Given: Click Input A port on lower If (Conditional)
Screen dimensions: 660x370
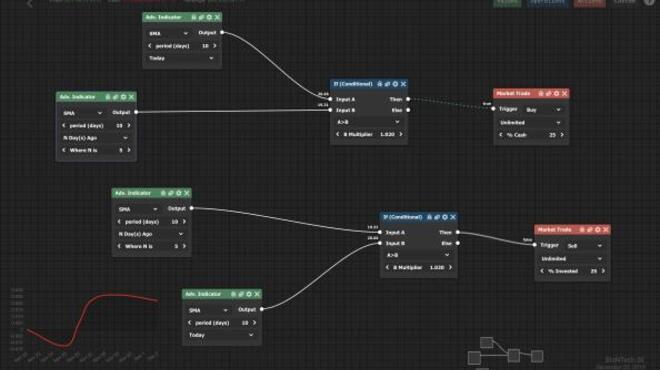Looking at the screenshot, I should (x=380, y=232).
